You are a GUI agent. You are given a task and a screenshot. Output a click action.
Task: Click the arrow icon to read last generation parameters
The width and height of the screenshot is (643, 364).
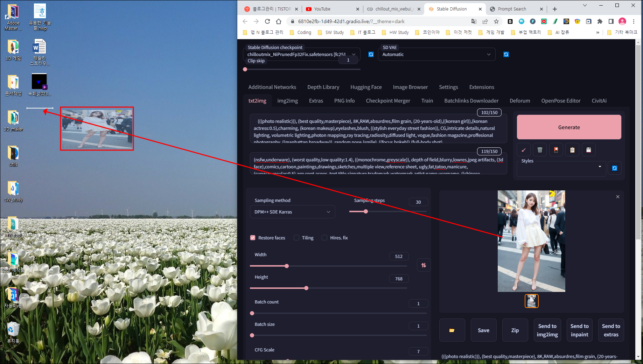(x=524, y=150)
